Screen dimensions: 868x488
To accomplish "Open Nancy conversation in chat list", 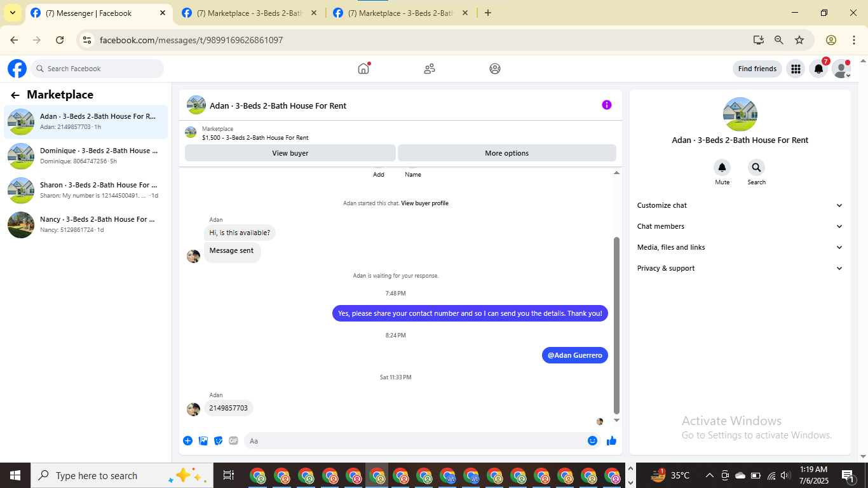I will pos(86,224).
